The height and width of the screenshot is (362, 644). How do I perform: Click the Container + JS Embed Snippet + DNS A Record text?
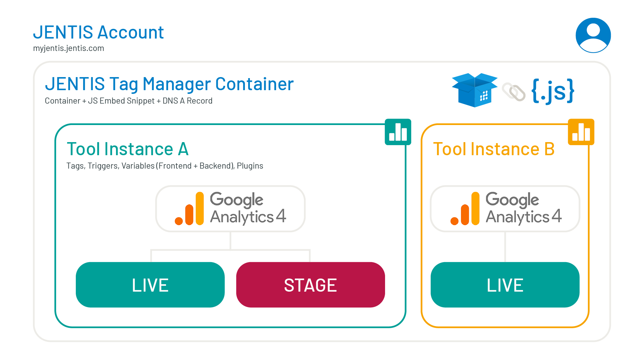point(128,101)
